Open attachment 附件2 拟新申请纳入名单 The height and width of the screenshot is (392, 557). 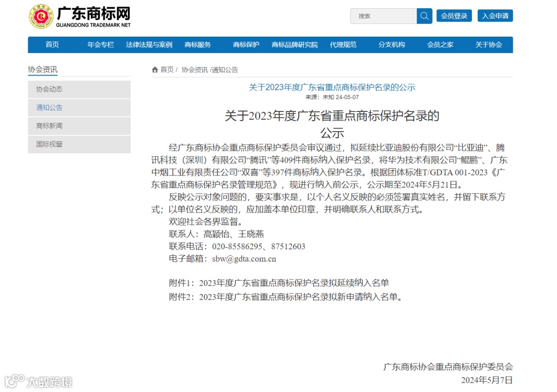(286, 297)
